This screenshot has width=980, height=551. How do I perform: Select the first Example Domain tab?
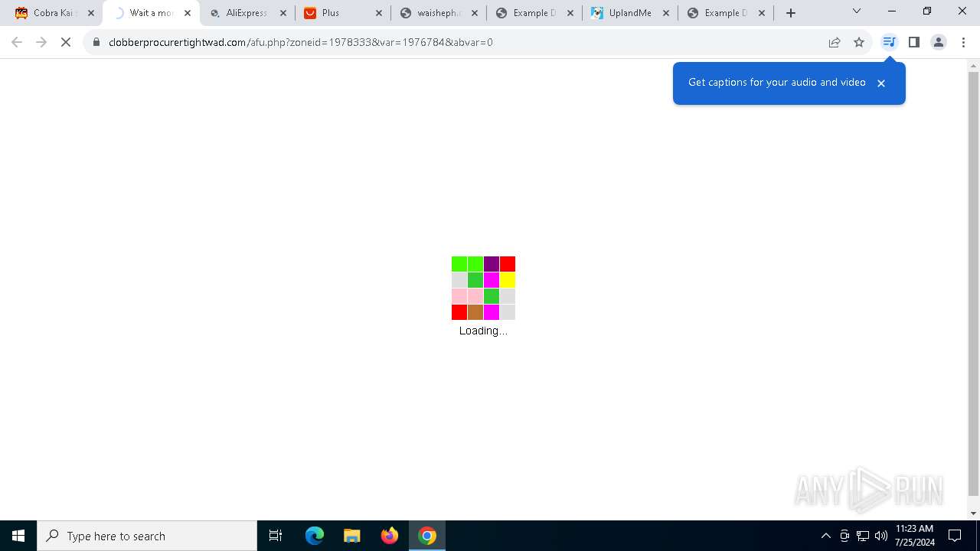coord(534,13)
